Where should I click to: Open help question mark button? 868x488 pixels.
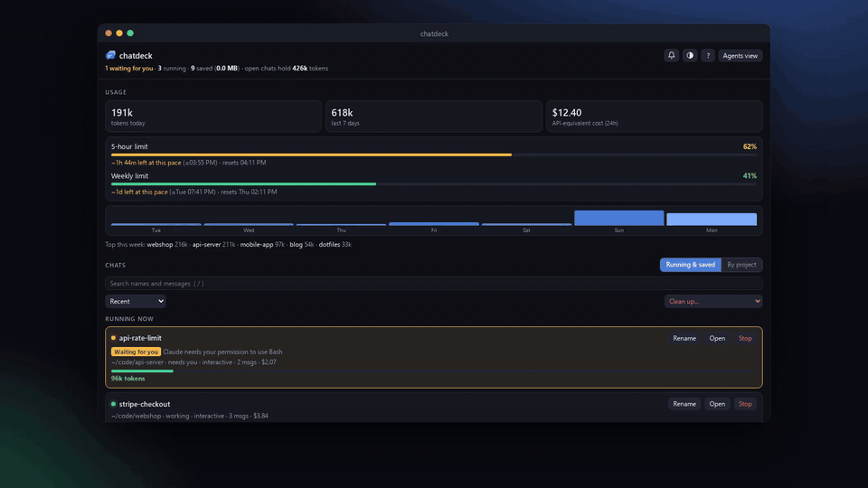707,55
